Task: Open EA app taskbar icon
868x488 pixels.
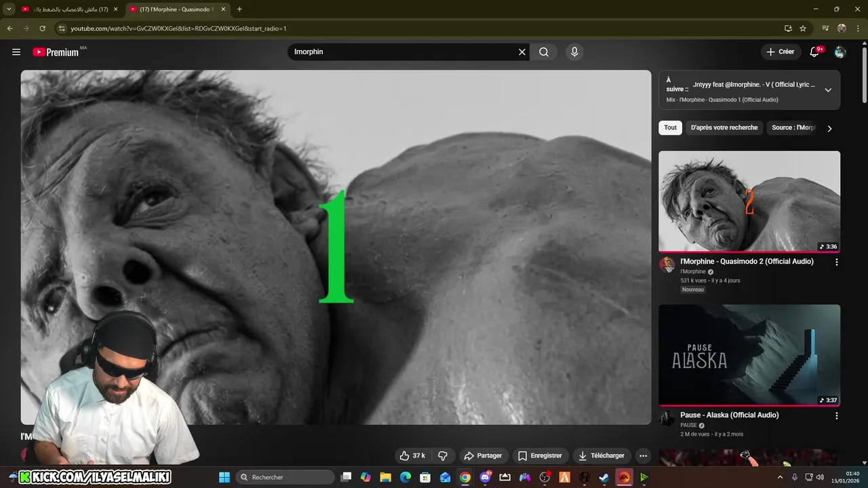Action: click(x=624, y=477)
